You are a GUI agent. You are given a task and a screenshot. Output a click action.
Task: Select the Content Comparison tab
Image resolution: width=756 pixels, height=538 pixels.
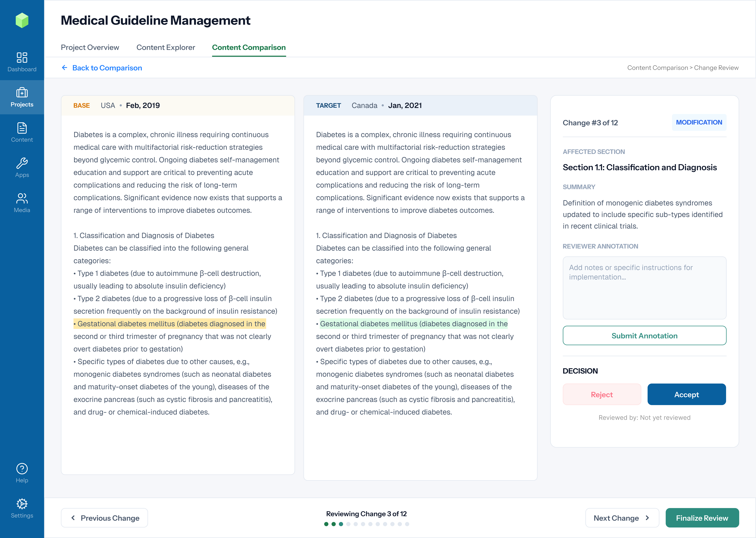pos(249,47)
